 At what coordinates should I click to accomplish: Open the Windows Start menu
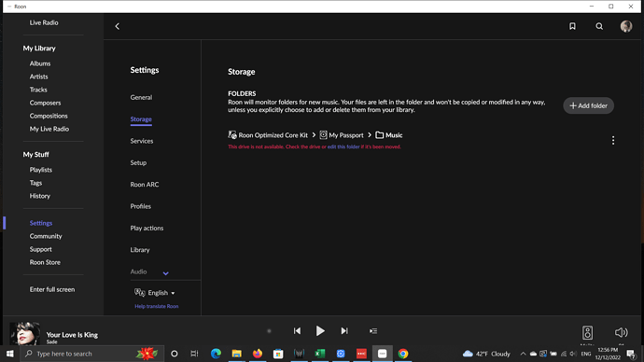click(x=10, y=354)
